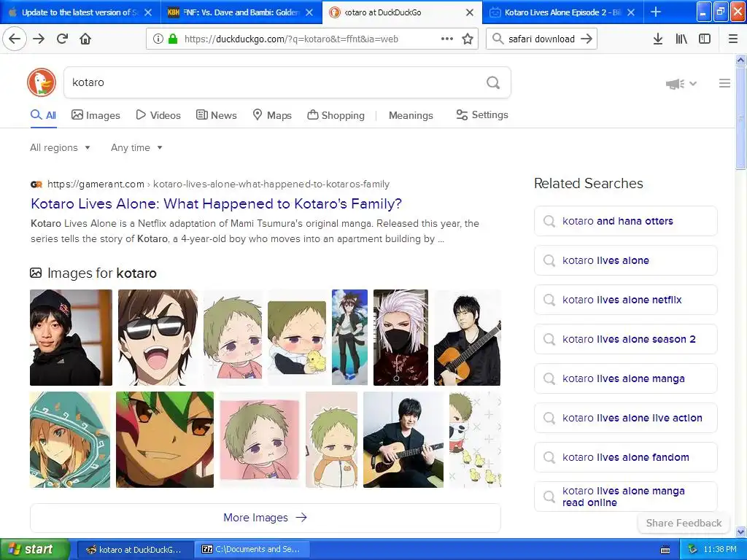Show site information icon in address bar
The image size is (747, 560).
(x=158, y=39)
